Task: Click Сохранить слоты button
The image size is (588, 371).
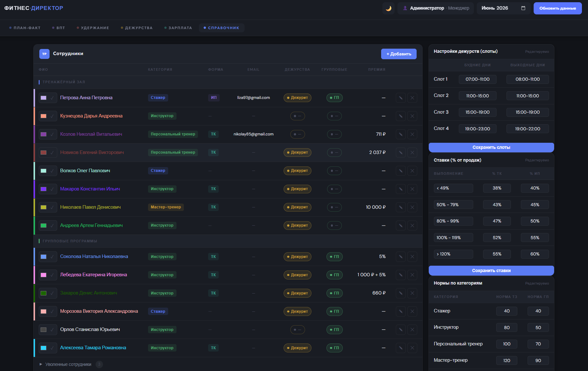Action: [x=491, y=148]
